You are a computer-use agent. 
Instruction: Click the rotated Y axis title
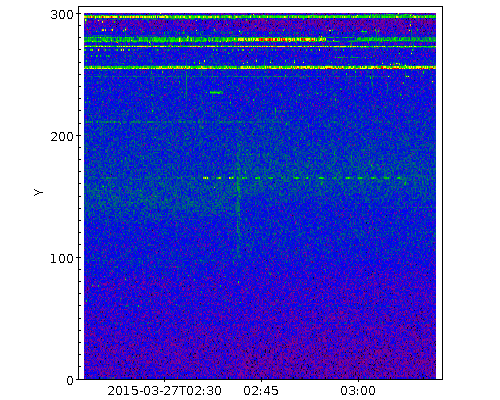39,192
